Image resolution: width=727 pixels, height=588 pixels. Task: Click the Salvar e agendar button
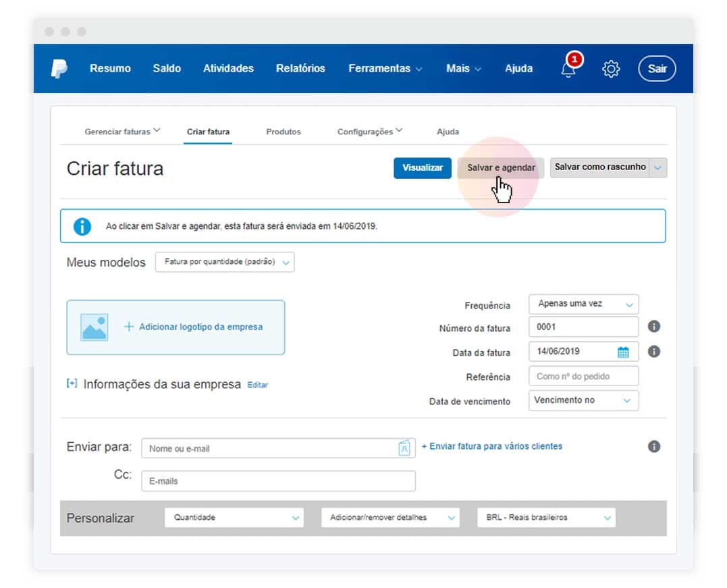[x=501, y=168]
